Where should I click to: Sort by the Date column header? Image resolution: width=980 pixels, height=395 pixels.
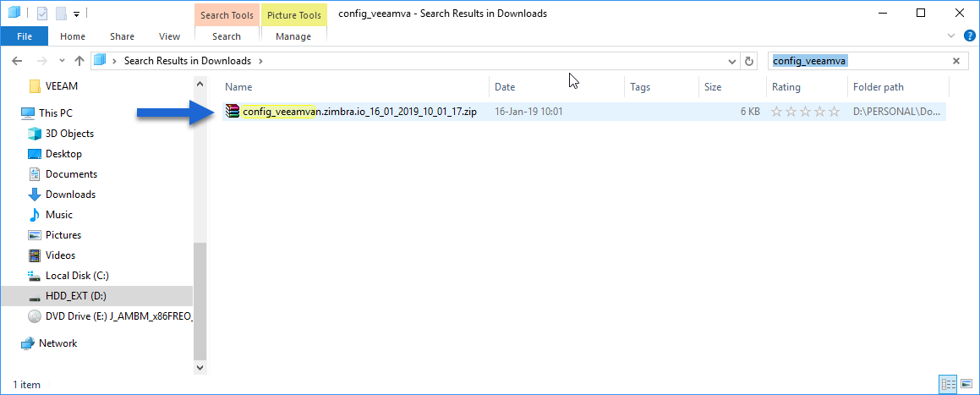click(557, 87)
